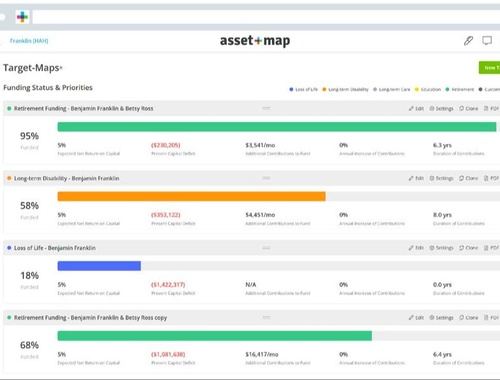Edit the Loss of Life target-map

[x=416, y=248]
